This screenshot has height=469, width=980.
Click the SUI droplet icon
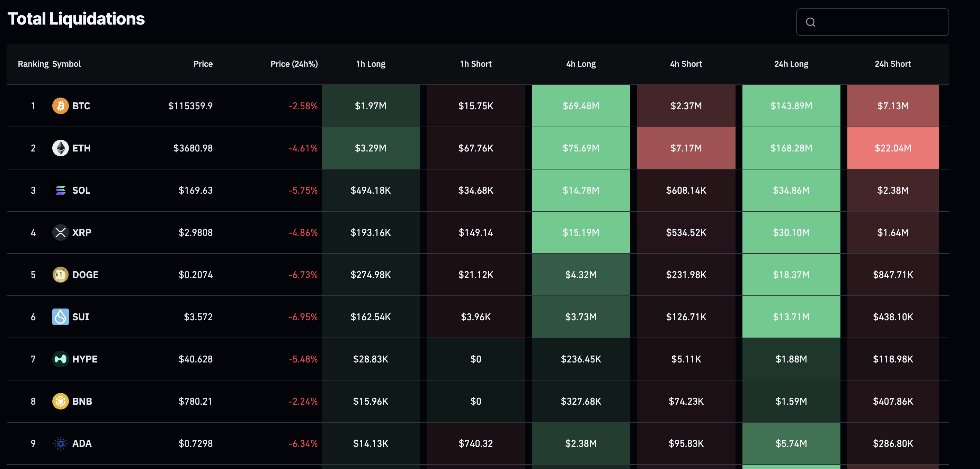(x=60, y=316)
